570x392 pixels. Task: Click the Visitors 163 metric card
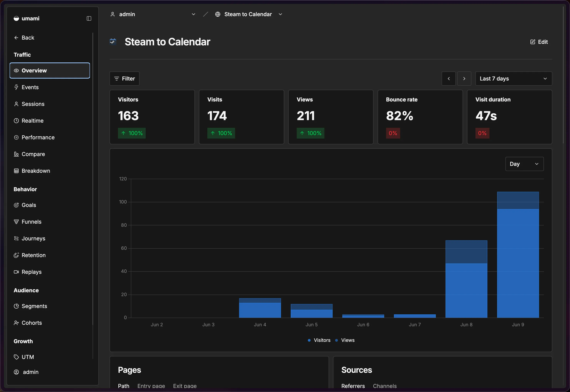(x=152, y=117)
